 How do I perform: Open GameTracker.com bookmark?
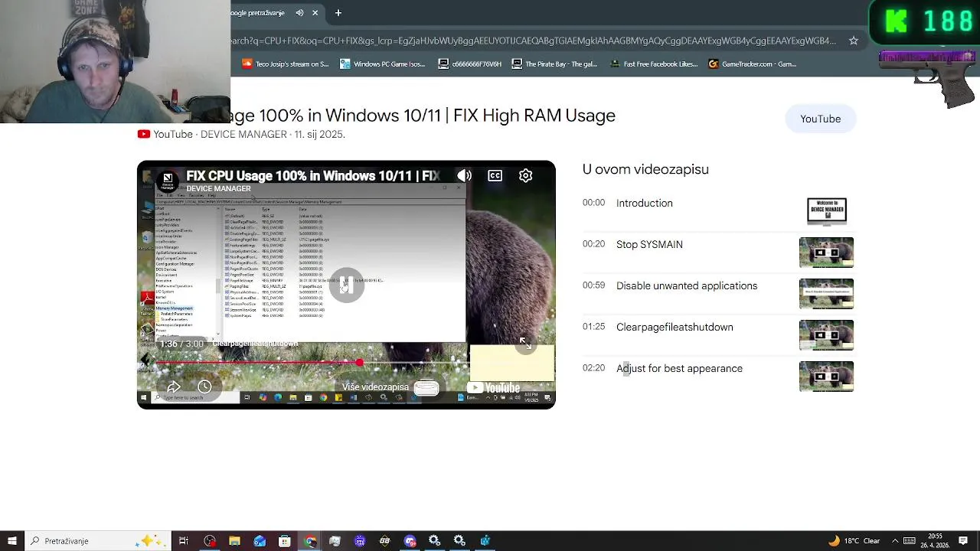click(x=753, y=64)
